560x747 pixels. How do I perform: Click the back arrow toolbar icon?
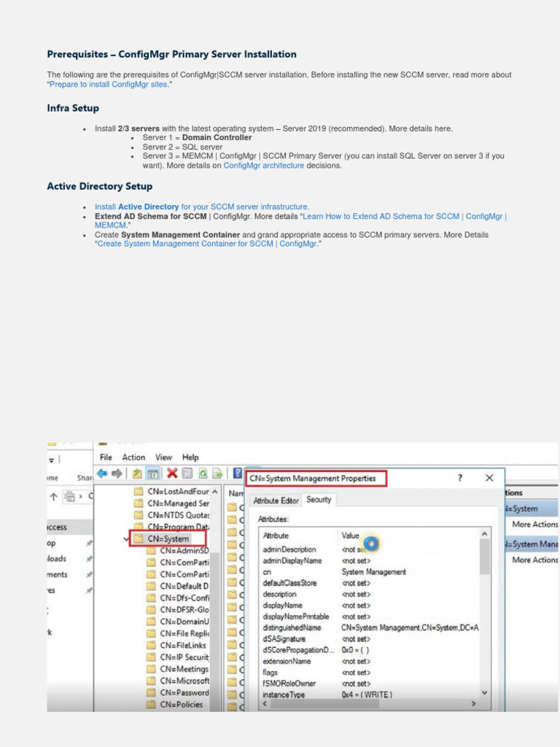102,473
